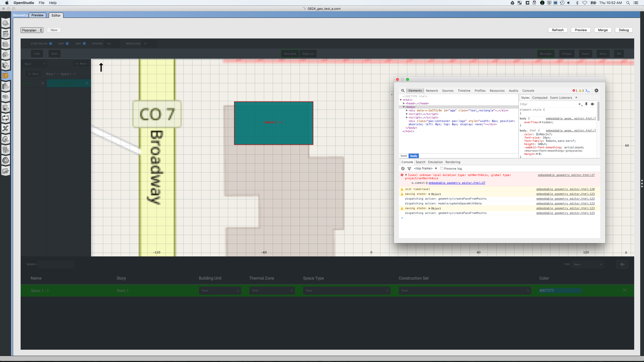Open the Floorplan mode dropdown

pos(32,30)
